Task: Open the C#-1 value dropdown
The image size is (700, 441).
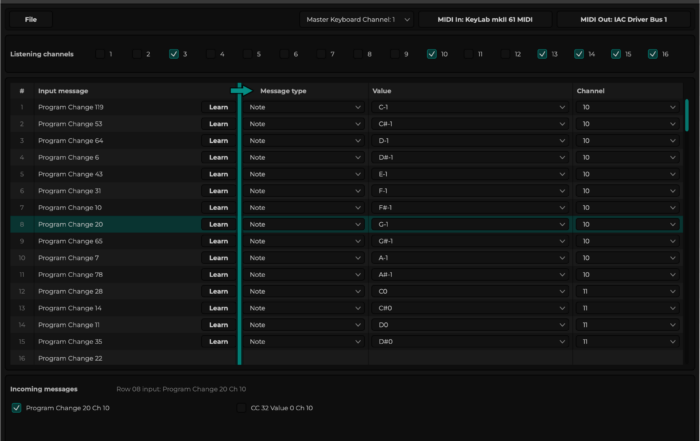Action: [470, 124]
